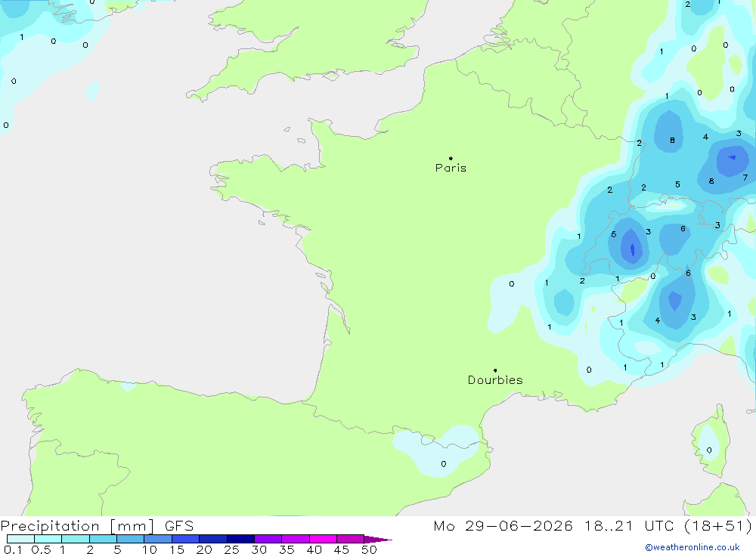Click the (18+51) forecast offset label
This screenshot has height=554, width=756.
pyautogui.click(x=718, y=525)
